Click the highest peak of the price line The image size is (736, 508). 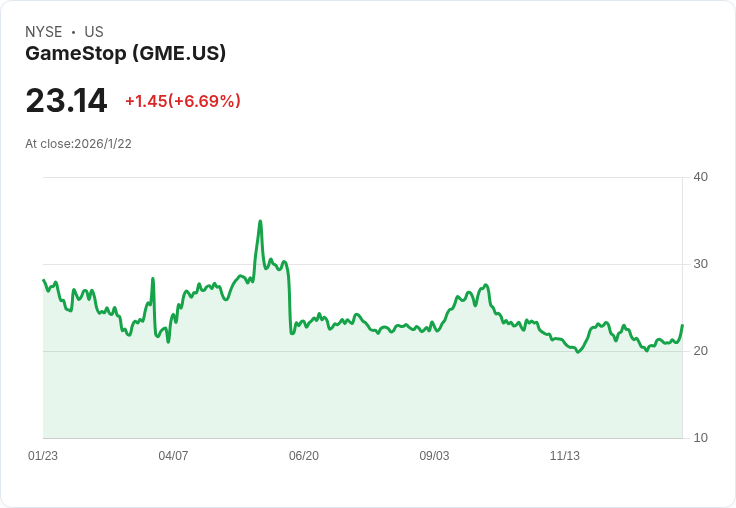(260, 222)
